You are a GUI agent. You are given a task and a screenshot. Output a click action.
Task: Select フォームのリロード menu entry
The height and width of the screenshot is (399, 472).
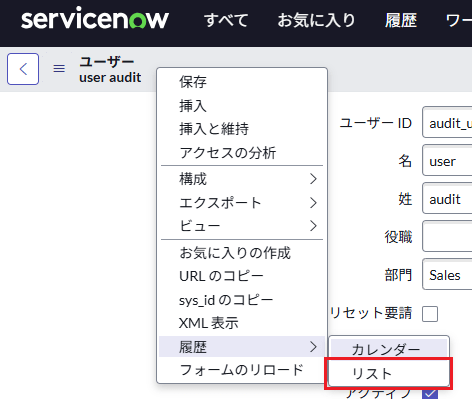click(242, 370)
